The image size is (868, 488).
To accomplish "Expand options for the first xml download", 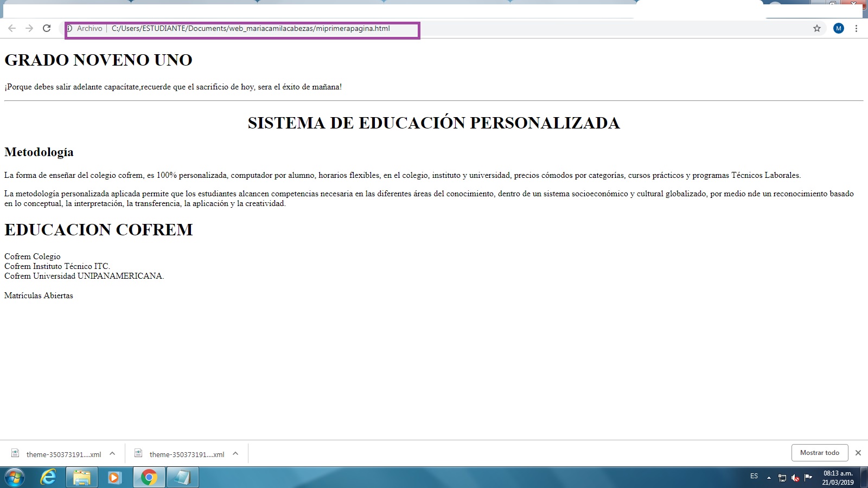I will click(112, 454).
